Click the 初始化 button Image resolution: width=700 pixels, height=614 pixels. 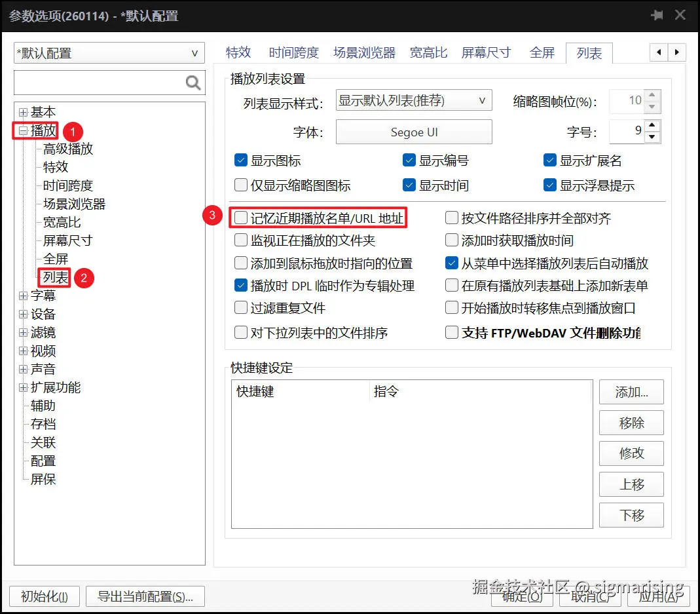tap(43, 596)
